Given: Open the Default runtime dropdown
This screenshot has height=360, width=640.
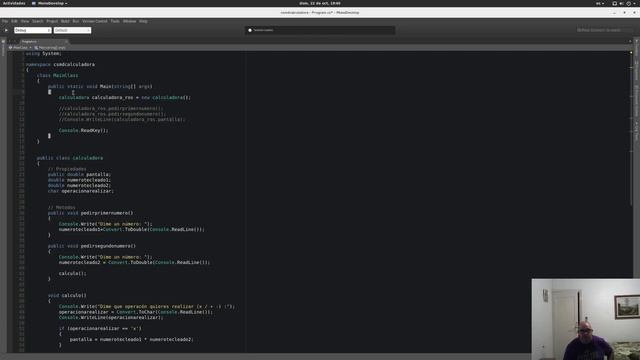Looking at the screenshot, I should tap(72, 30).
